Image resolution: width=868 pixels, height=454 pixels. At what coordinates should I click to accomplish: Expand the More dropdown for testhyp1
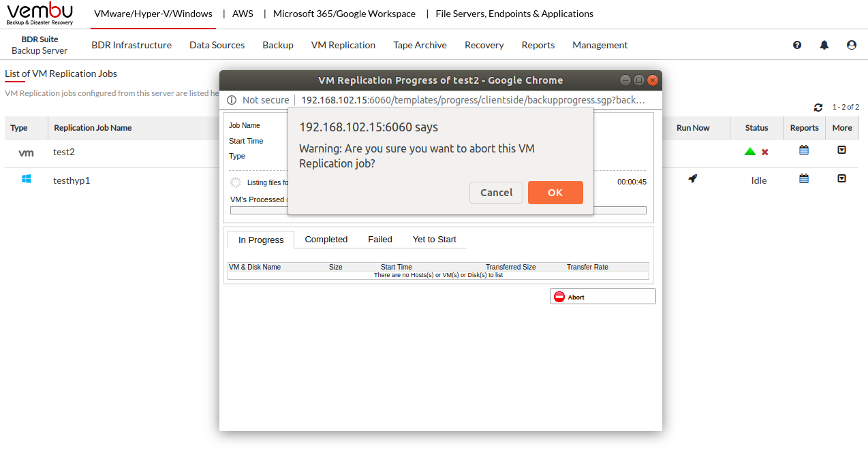coord(841,179)
